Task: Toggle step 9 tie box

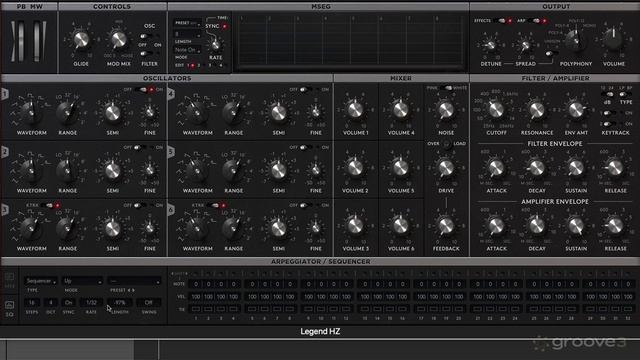Action: tap(309, 309)
